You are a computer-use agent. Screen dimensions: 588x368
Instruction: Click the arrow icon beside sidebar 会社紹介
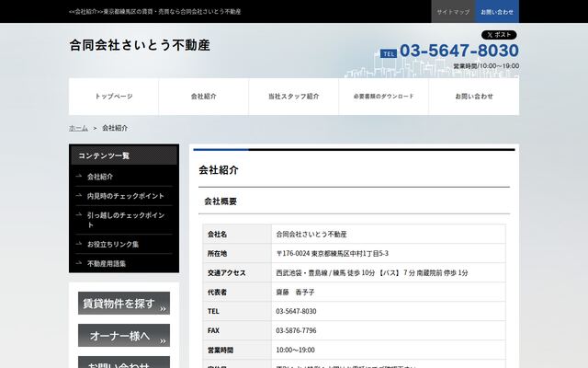coord(79,176)
